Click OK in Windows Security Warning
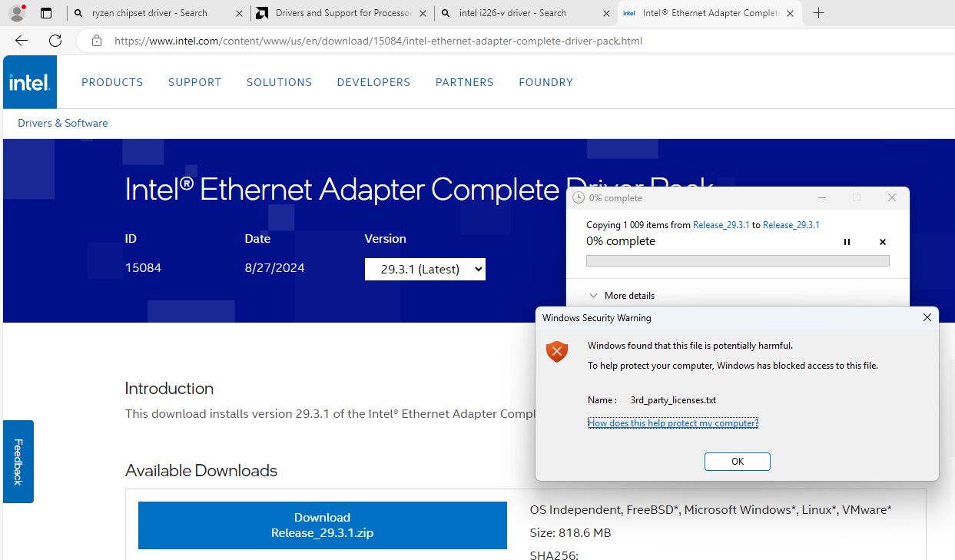The width and height of the screenshot is (955, 560). [738, 462]
